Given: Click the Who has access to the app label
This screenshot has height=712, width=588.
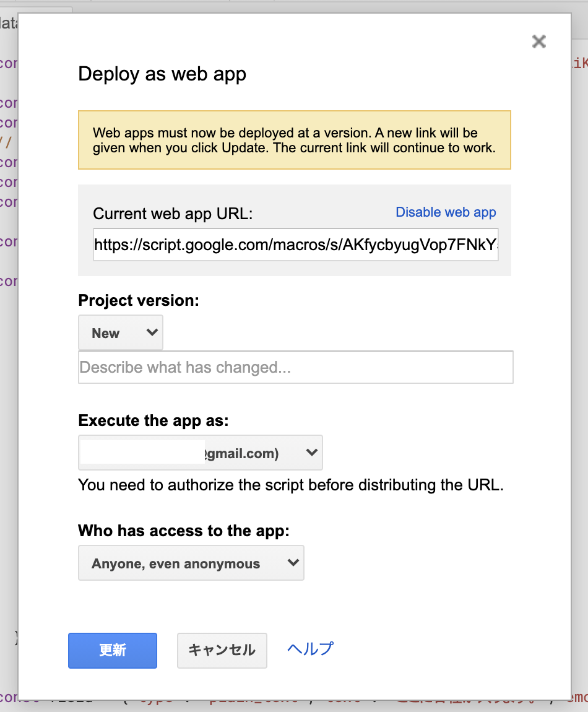Looking at the screenshot, I should [183, 531].
